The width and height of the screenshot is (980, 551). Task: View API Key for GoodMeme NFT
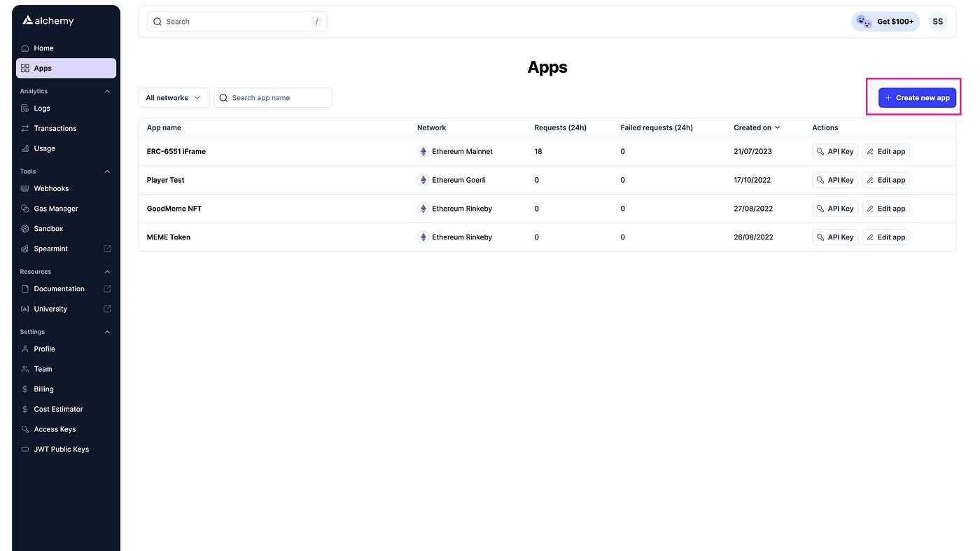(x=835, y=209)
